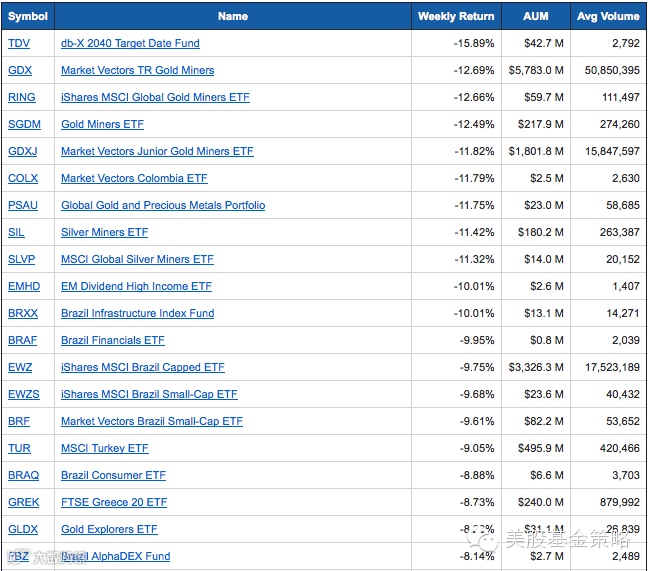Viewport: 650px width, 571px height.
Task: Open the BRAF symbol link
Action: pos(23,340)
